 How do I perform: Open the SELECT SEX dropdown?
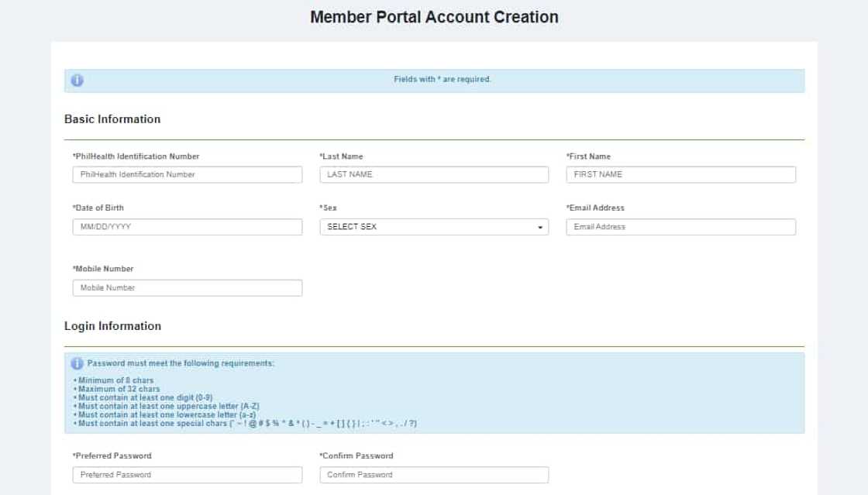[433, 227]
